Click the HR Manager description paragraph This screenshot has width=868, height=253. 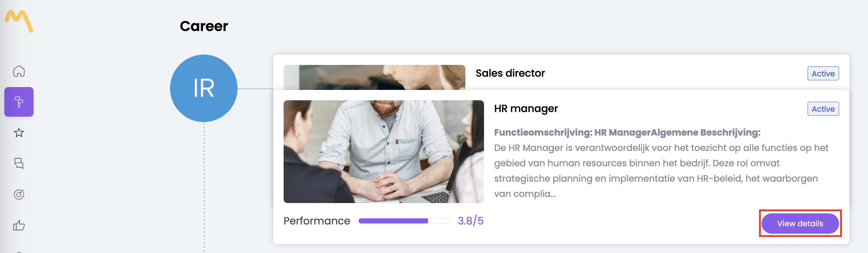coord(661,171)
